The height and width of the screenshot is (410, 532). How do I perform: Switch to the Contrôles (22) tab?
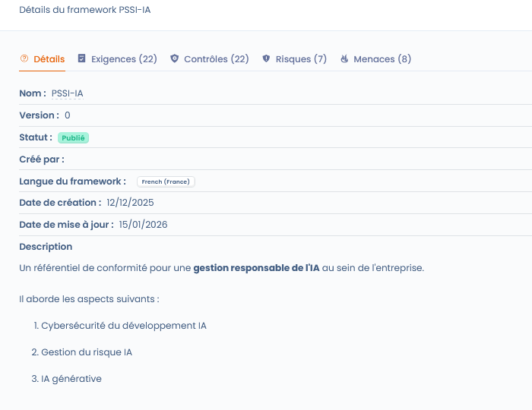216,59
